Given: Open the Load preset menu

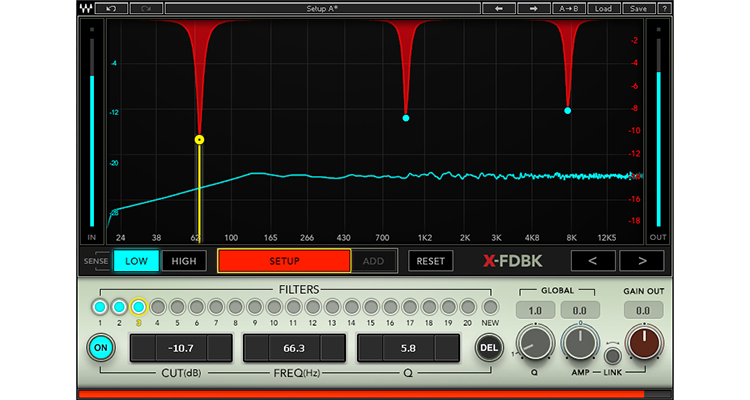Looking at the screenshot, I should tap(603, 8).
